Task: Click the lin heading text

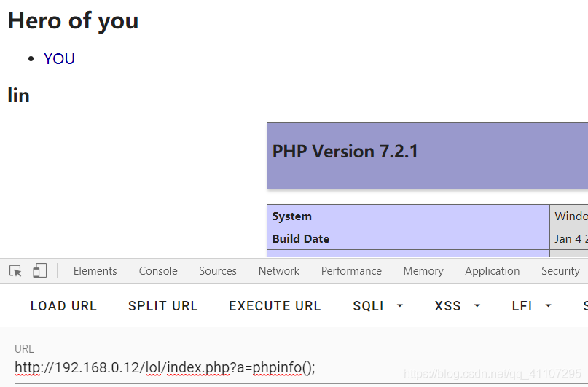Action: coord(18,95)
